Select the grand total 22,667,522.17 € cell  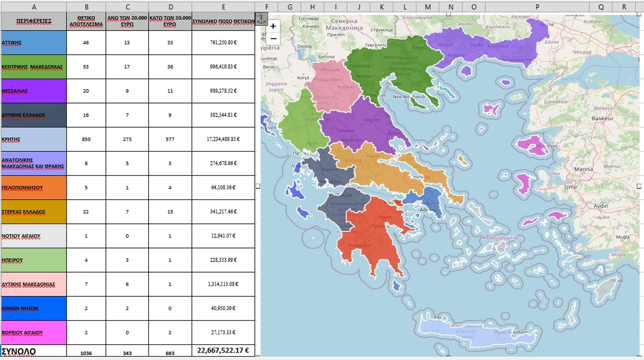click(x=224, y=350)
